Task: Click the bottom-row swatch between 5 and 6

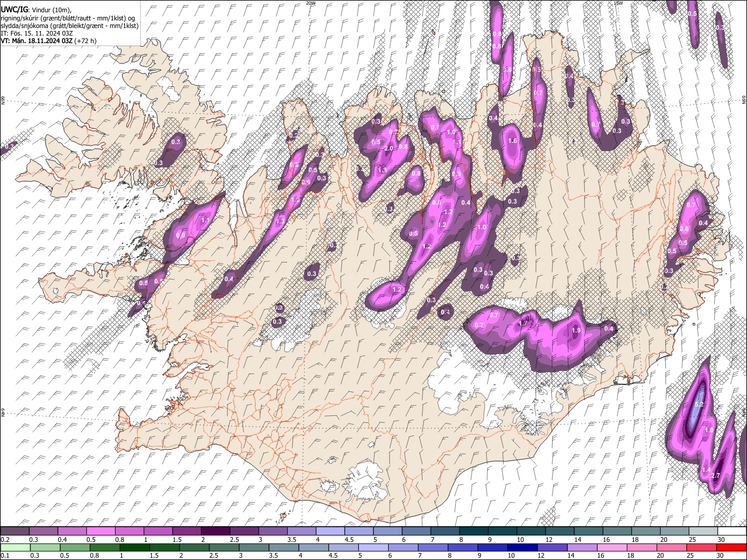Action: [373, 547]
